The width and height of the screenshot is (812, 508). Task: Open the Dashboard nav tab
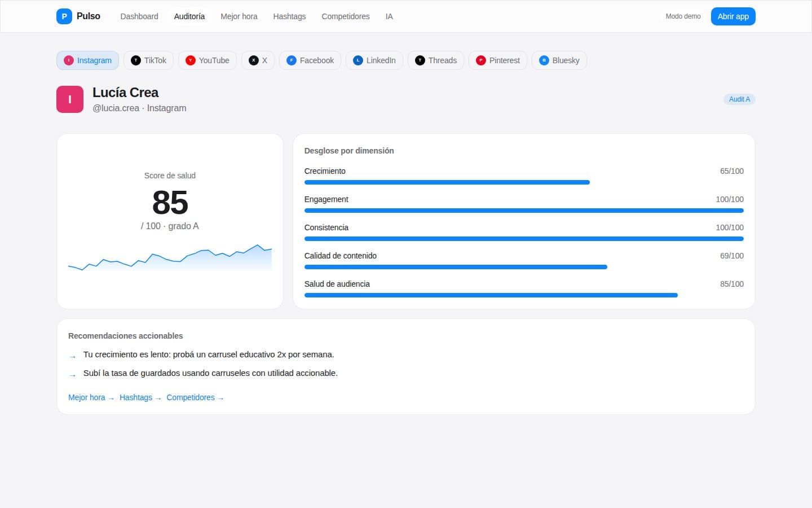139,16
